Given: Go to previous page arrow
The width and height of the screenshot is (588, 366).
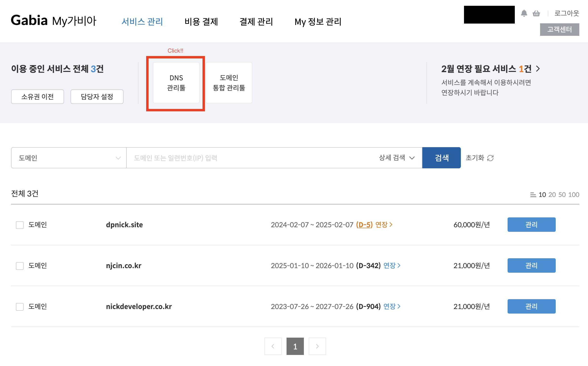Looking at the screenshot, I should (273, 346).
